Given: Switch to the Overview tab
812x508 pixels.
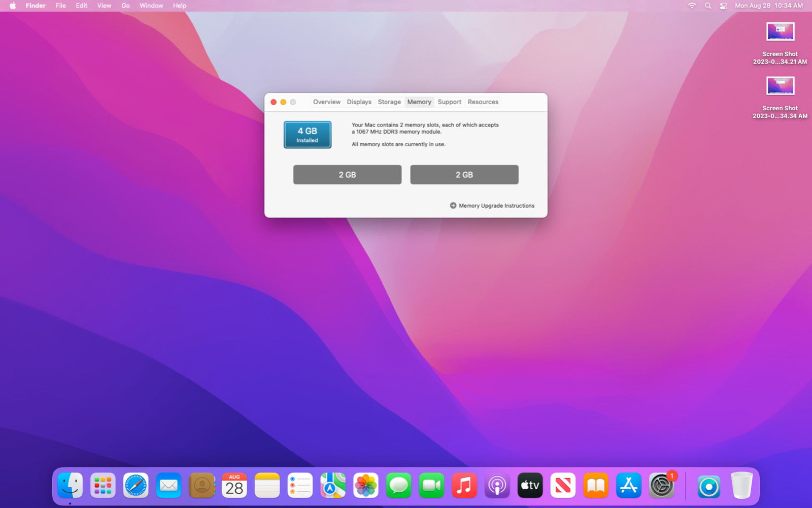Looking at the screenshot, I should click(327, 102).
